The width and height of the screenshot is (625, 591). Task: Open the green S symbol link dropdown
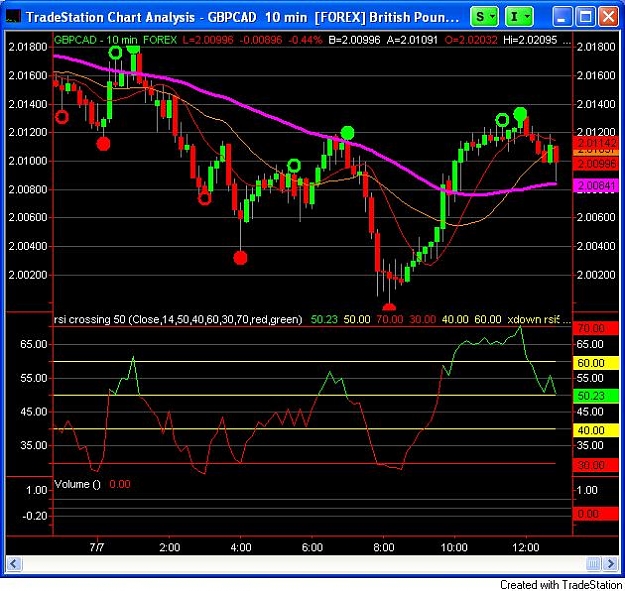[484, 17]
